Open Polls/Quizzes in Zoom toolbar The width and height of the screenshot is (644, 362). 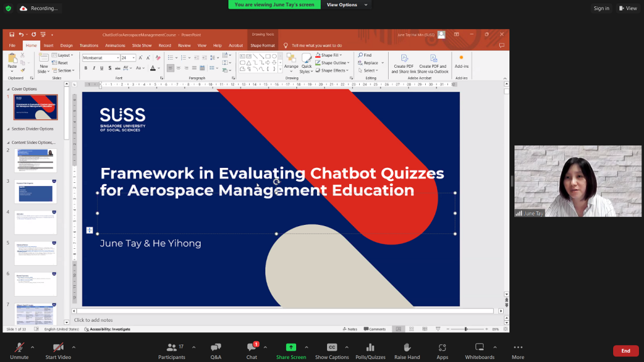coord(370,348)
